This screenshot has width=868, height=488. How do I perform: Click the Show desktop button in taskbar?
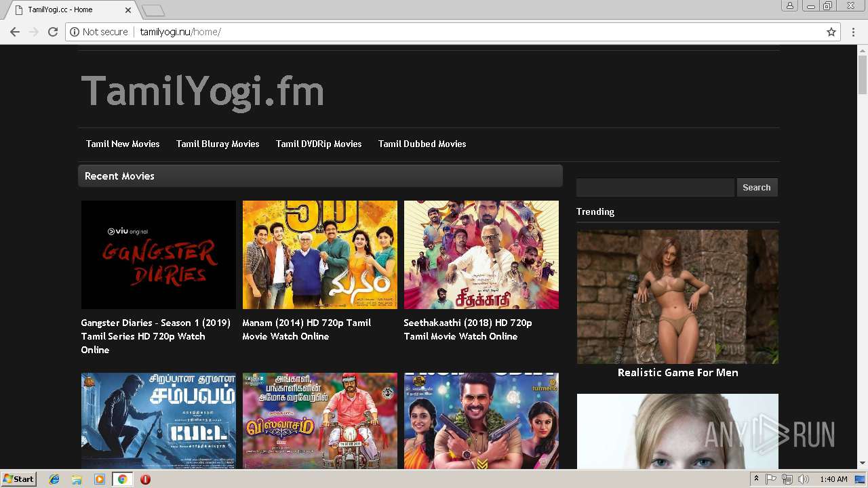coord(860,479)
